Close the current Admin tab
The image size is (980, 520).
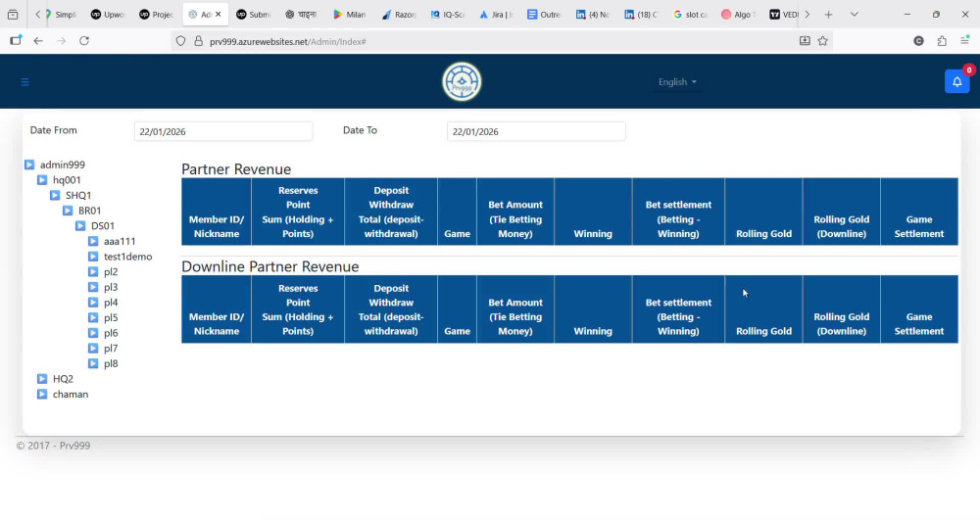pyautogui.click(x=219, y=15)
